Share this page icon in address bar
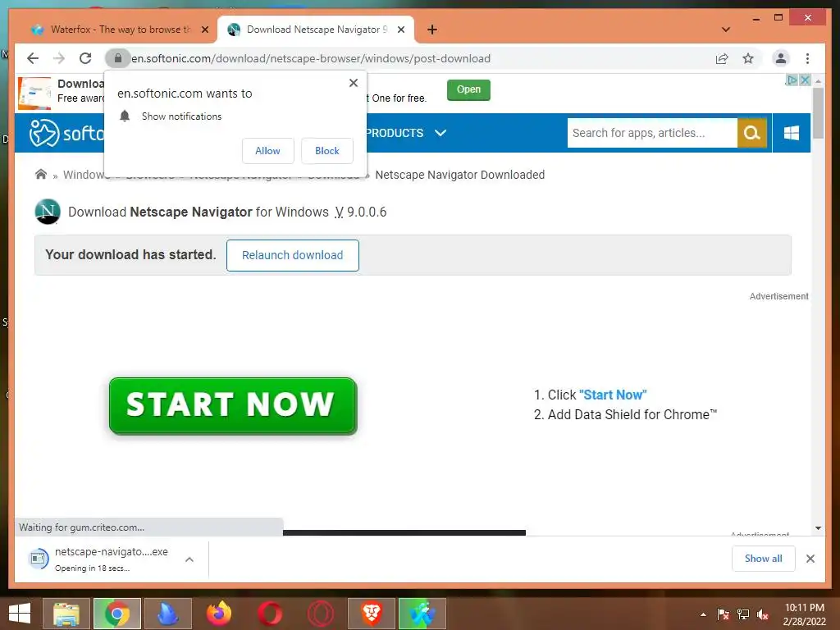 point(722,58)
